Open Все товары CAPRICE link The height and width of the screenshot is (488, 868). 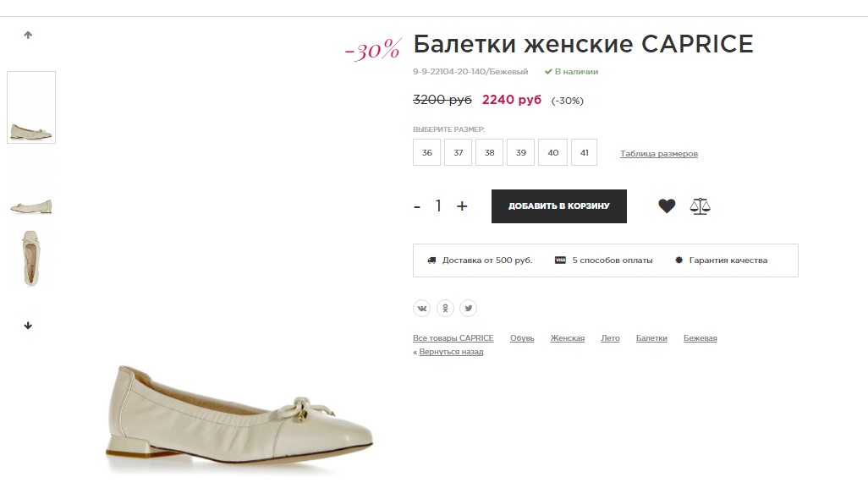coord(453,338)
